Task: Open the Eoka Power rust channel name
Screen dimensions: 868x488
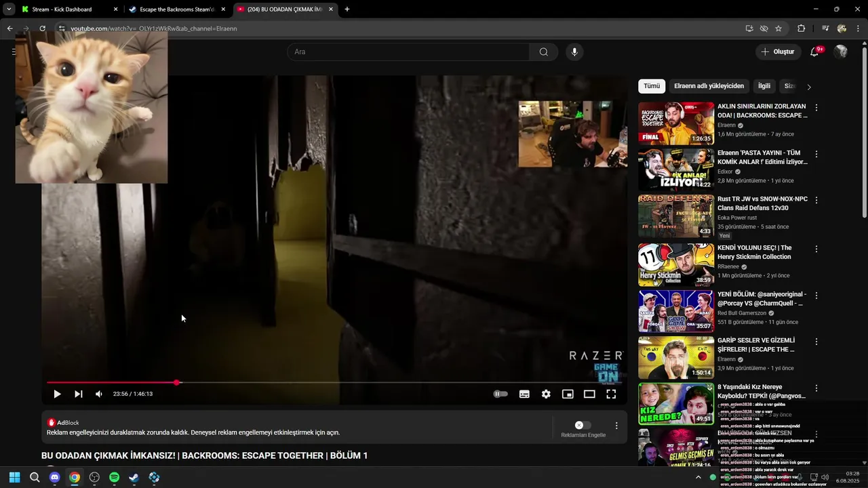Action: [x=737, y=218]
